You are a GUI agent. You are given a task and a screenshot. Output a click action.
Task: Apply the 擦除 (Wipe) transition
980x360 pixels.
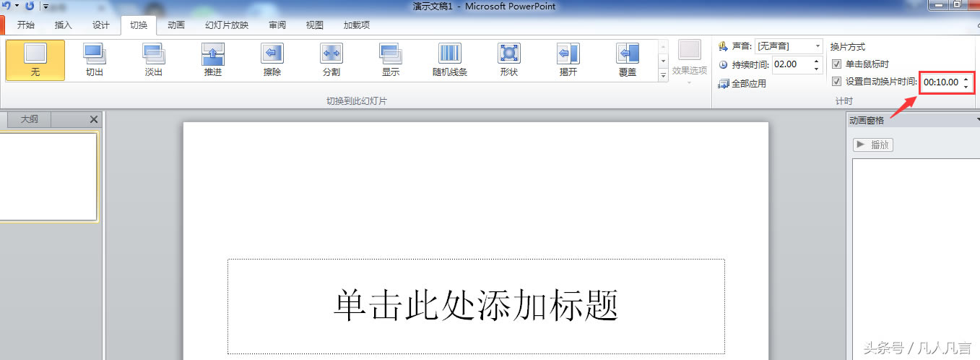point(272,54)
